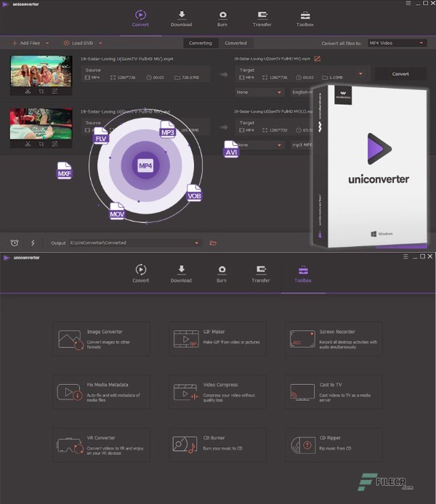Click the MP4 format center badge
This screenshot has height=504, width=436.
click(145, 166)
